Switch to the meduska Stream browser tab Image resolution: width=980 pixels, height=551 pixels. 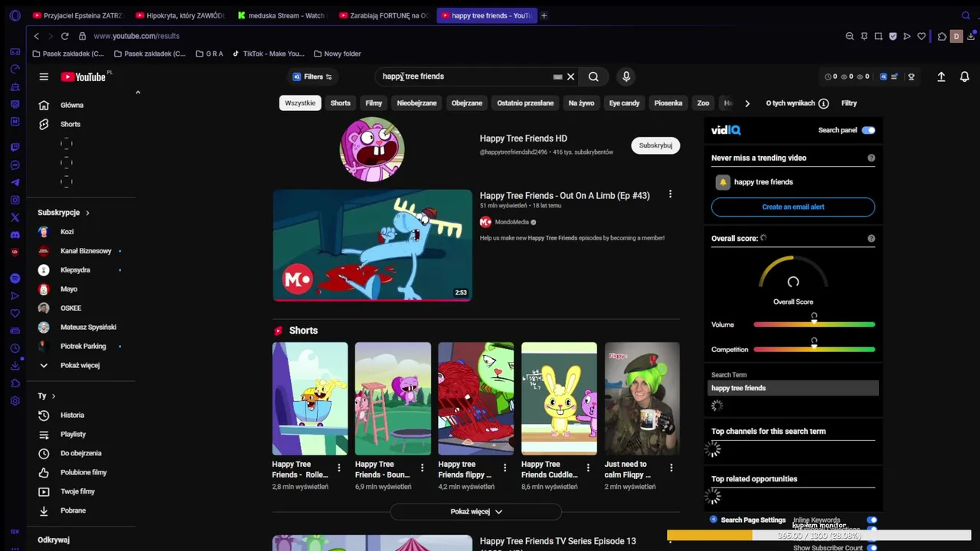pos(281,15)
